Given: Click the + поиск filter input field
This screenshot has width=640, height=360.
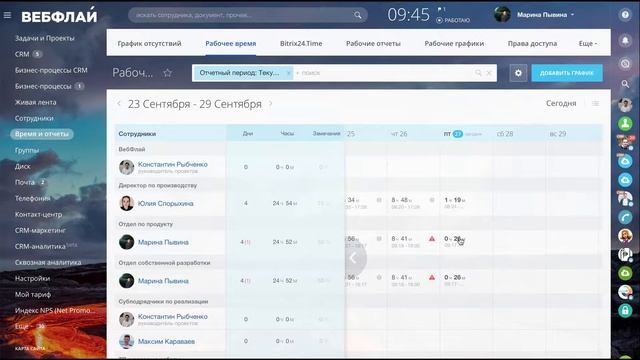Looking at the screenshot, I should [384, 73].
